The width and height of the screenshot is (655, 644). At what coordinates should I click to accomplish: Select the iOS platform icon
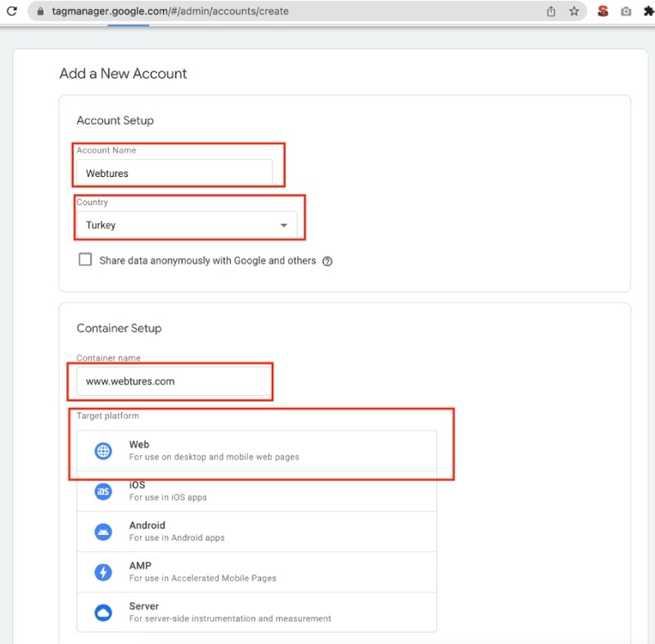(102, 491)
